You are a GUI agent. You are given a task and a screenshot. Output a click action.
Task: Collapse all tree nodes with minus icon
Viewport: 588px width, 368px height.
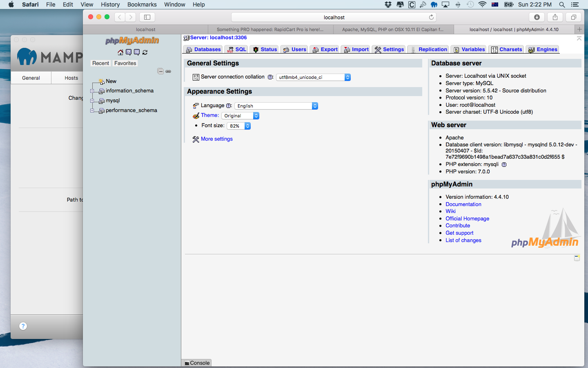160,71
